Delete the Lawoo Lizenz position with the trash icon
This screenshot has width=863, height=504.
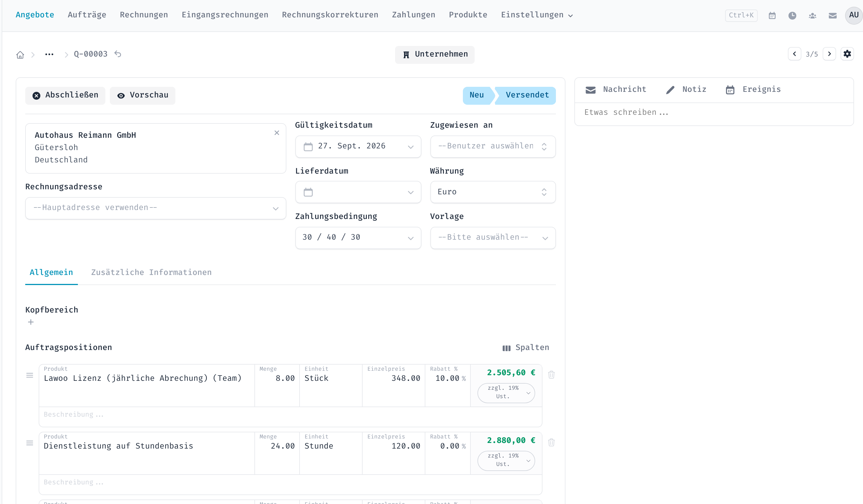(551, 375)
